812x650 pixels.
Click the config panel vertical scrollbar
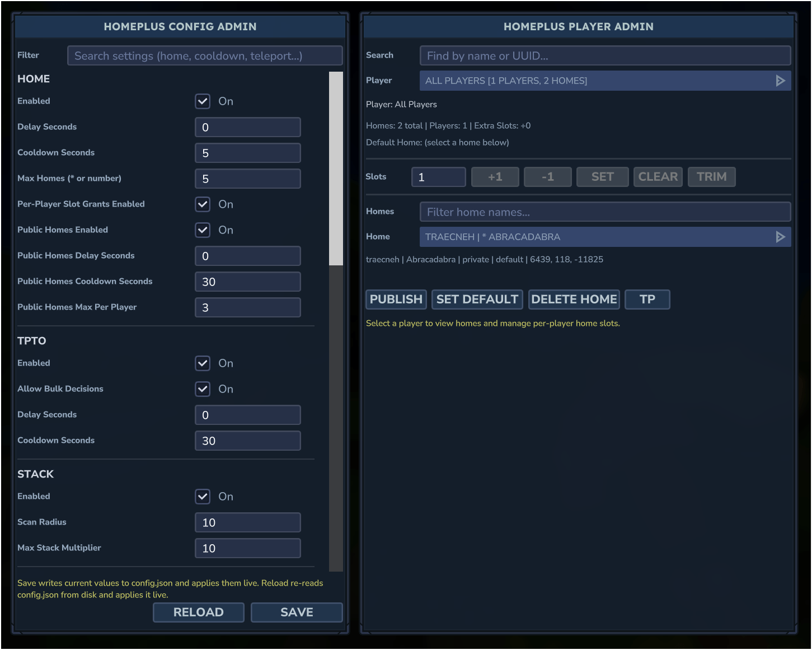click(x=336, y=168)
